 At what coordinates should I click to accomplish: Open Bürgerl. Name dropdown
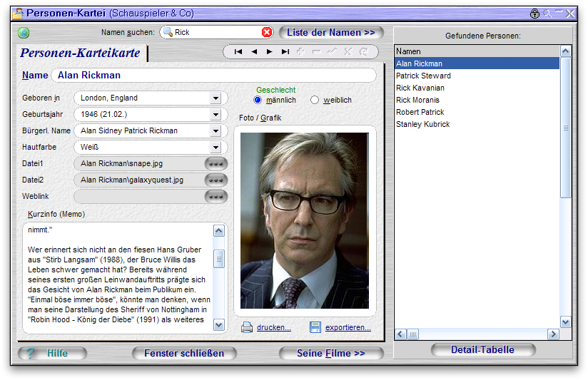coord(216,130)
